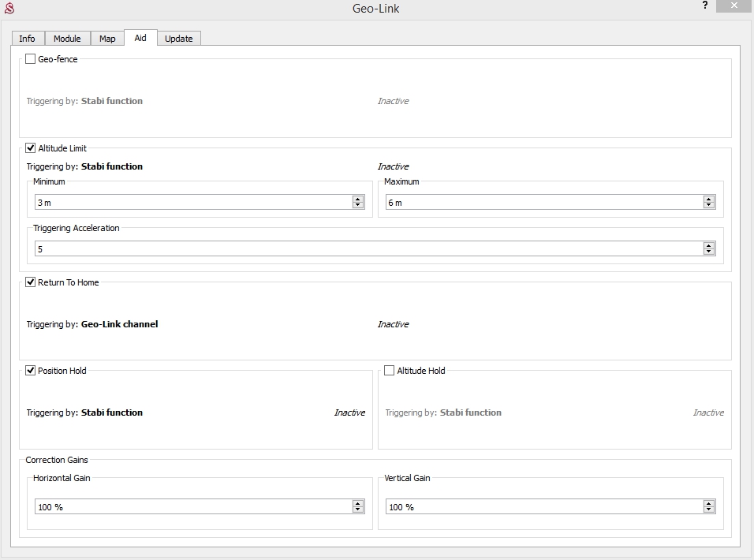This screenshot has width=754, height=560.
Task: Increase Triggering Acceleration using up arrow
Action: 708,245
